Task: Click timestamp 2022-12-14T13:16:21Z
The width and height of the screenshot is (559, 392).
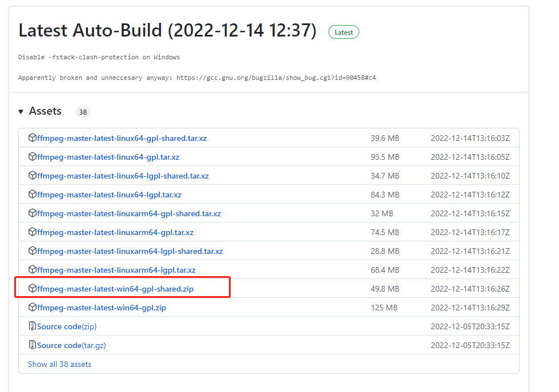Action: tap(470, 252)
